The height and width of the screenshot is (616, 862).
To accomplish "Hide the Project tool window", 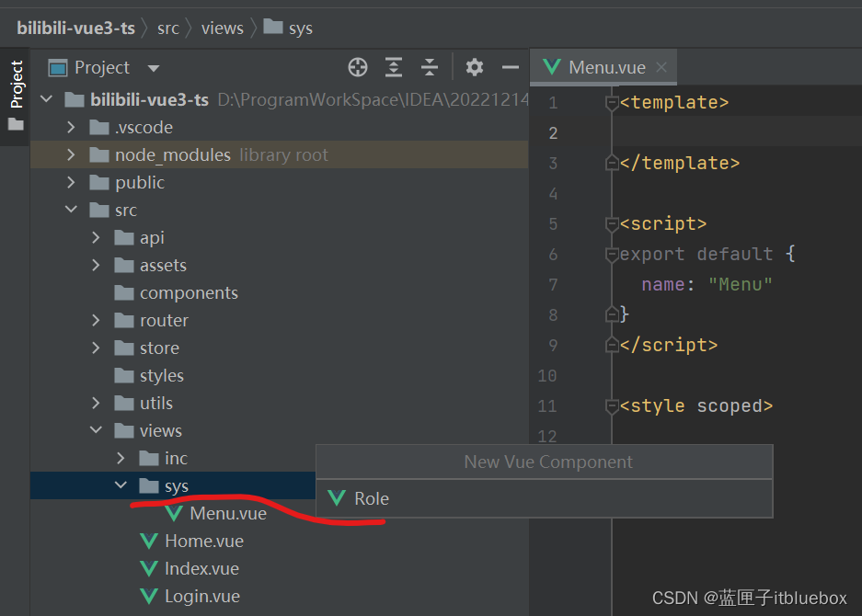I will (511, 67).
